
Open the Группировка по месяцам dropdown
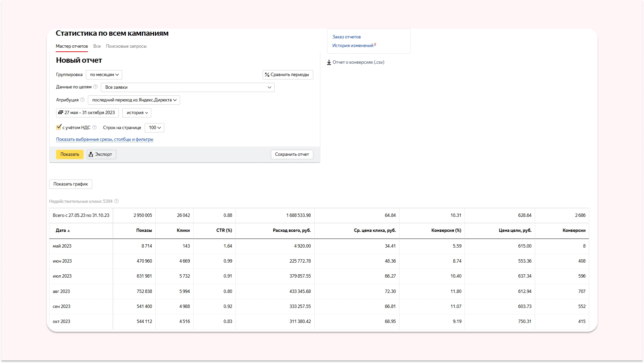point(104,75)
